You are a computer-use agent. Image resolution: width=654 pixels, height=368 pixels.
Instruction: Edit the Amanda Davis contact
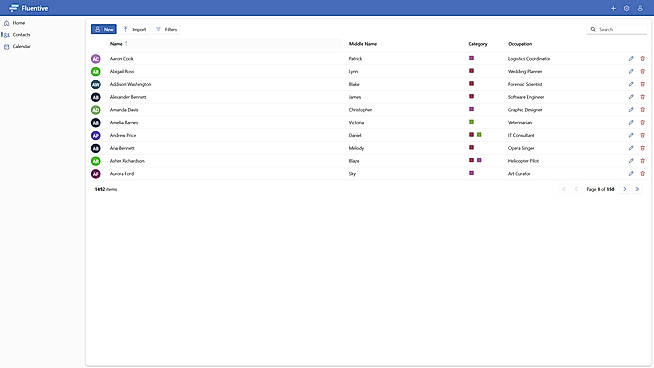click(631, 110)
